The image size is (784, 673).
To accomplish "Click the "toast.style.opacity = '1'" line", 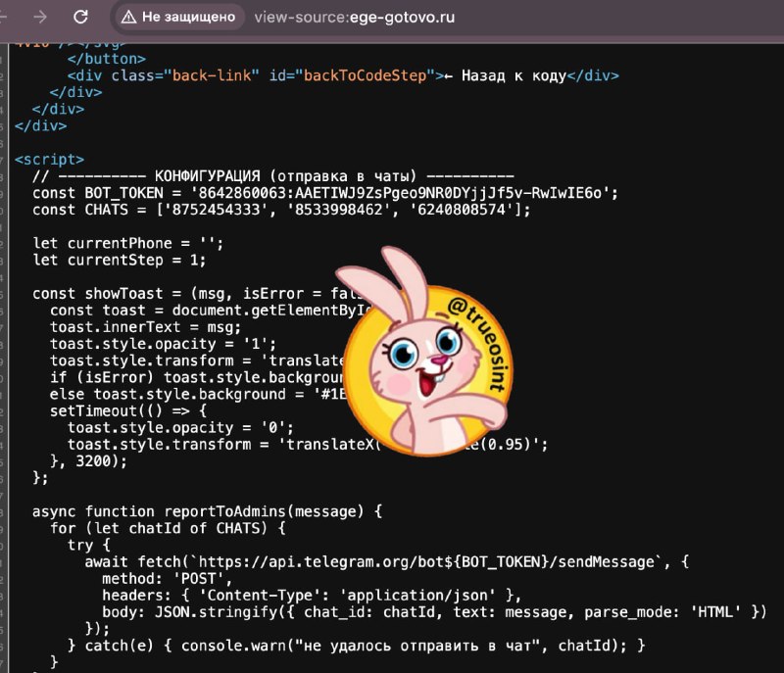I will pos(163,344).
